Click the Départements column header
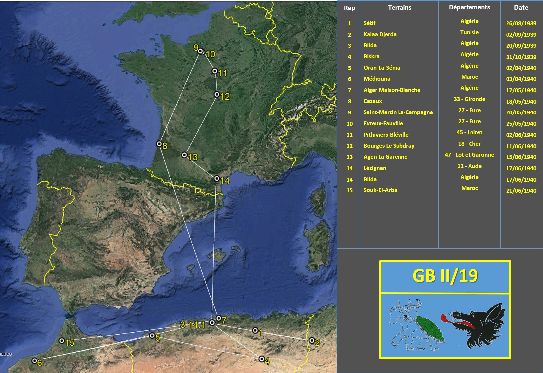 (x=469, y=7)
